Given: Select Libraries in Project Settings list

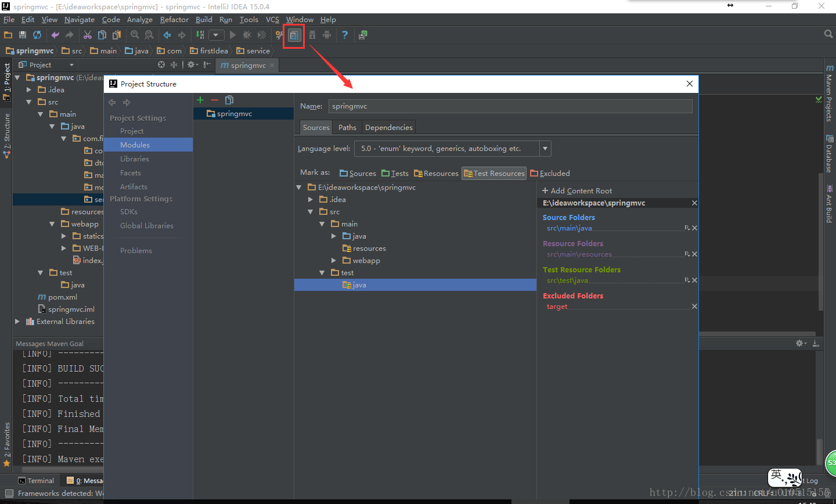Looking at the screenshot, I should (135, 159).
